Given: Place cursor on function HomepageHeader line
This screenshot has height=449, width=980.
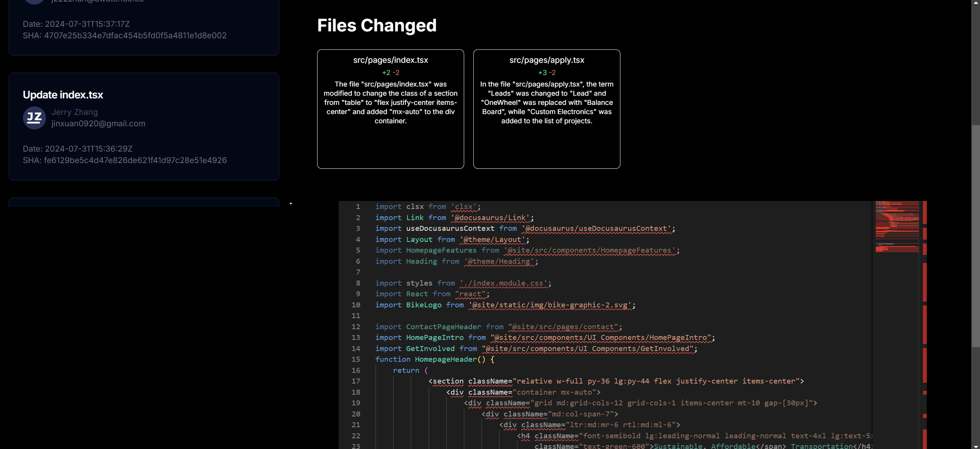Looking at the screenshot, I should coord(446,359).
